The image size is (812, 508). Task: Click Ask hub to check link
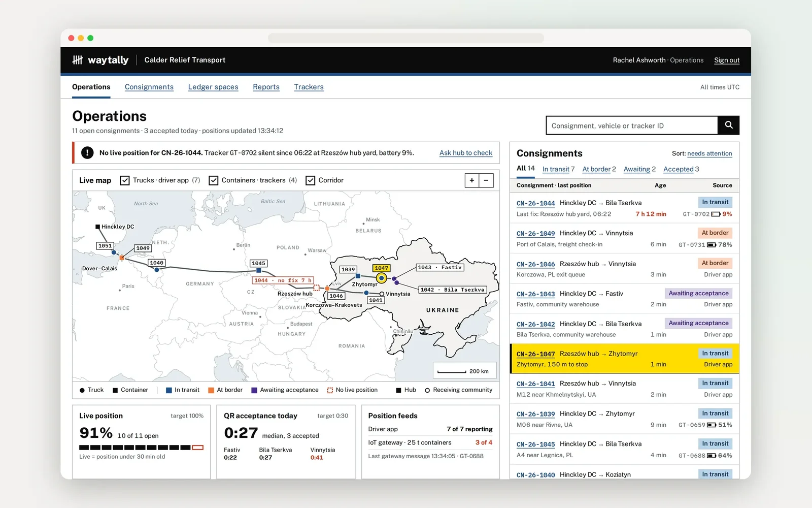coord(466,153)
